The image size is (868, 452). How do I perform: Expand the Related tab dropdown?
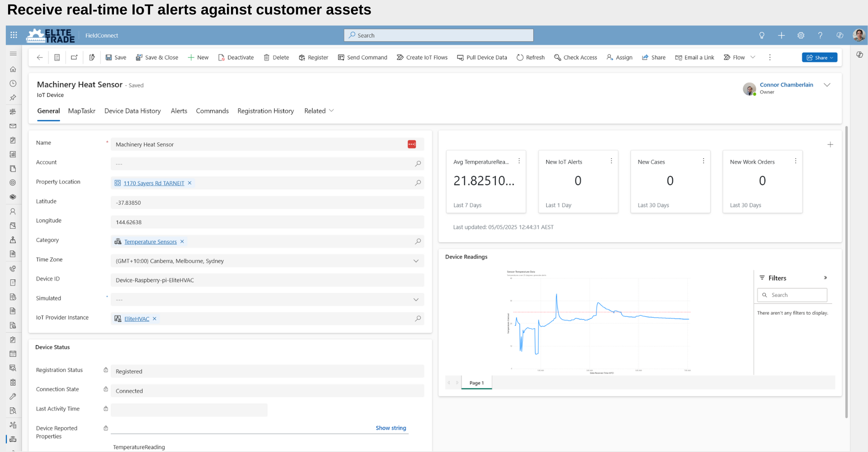tap(319, 111)
